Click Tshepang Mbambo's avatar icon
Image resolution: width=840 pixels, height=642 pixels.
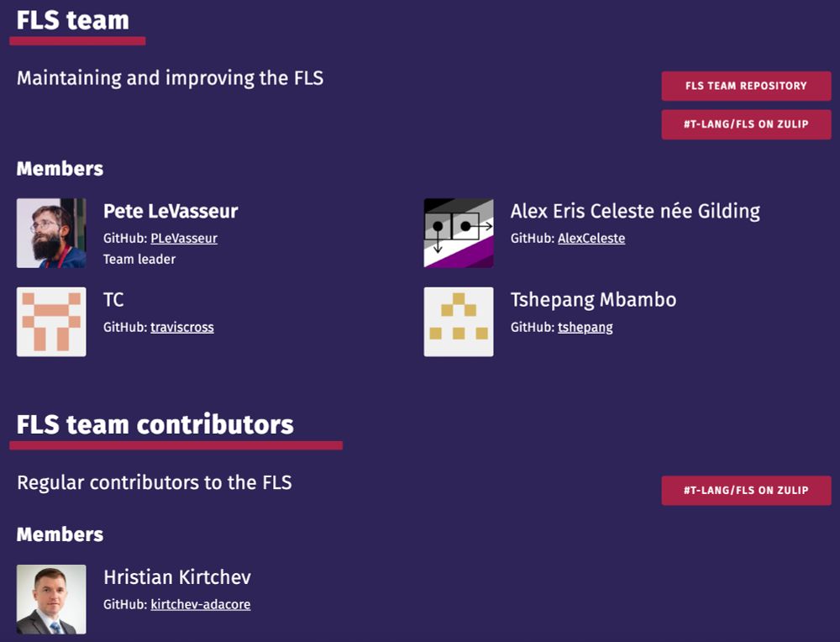pos(458,321)
